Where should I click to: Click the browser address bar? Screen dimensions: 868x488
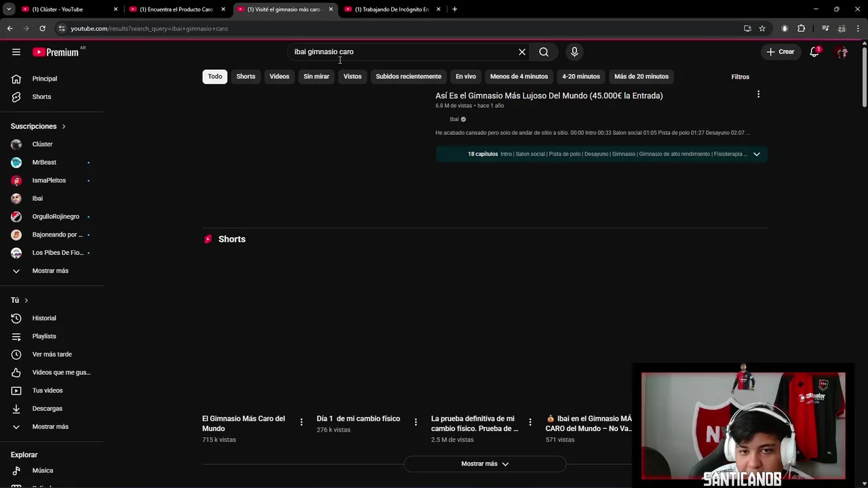coord(400,28)
